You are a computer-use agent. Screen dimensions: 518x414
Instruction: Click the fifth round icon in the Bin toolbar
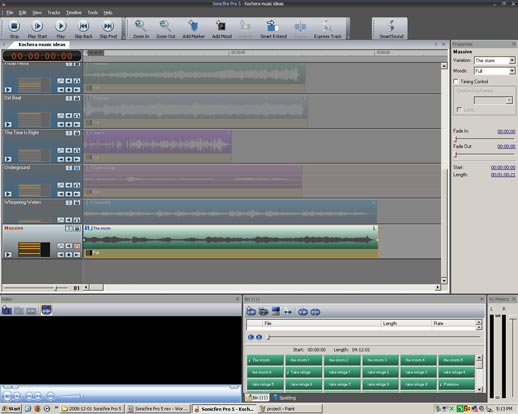pos(303,312)
